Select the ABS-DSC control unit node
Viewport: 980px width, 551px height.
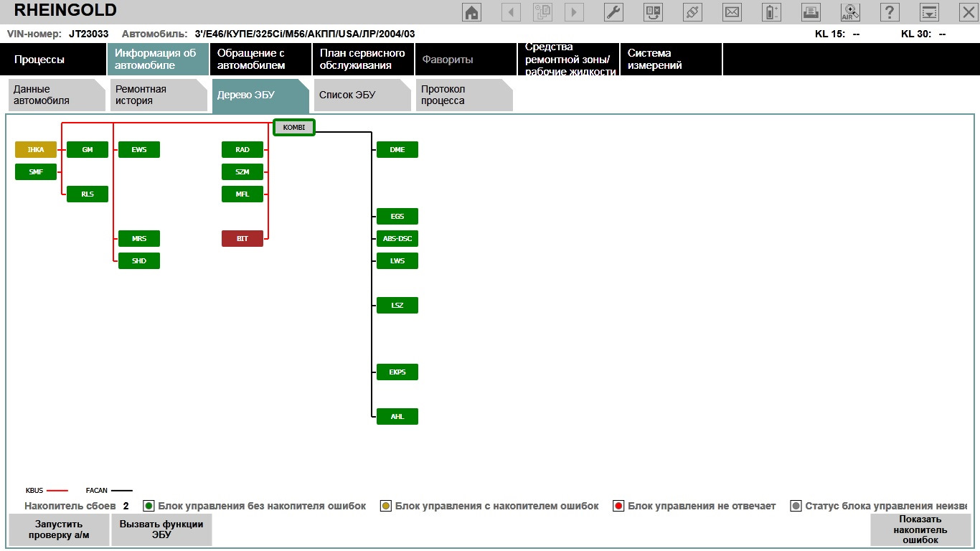click(x=397, y=238)
